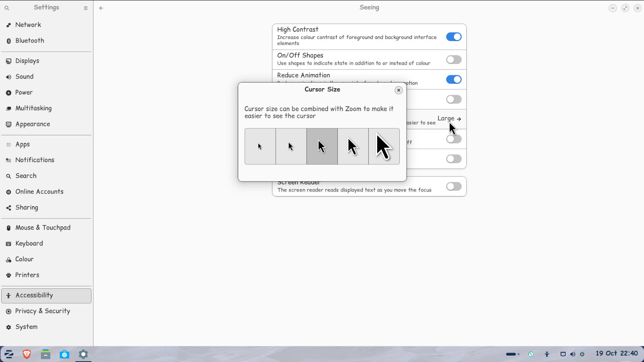Switch to Mouse & Touchpad settings
The width and height of the screenshot is (644, 362).
click(x=43, y=228)
